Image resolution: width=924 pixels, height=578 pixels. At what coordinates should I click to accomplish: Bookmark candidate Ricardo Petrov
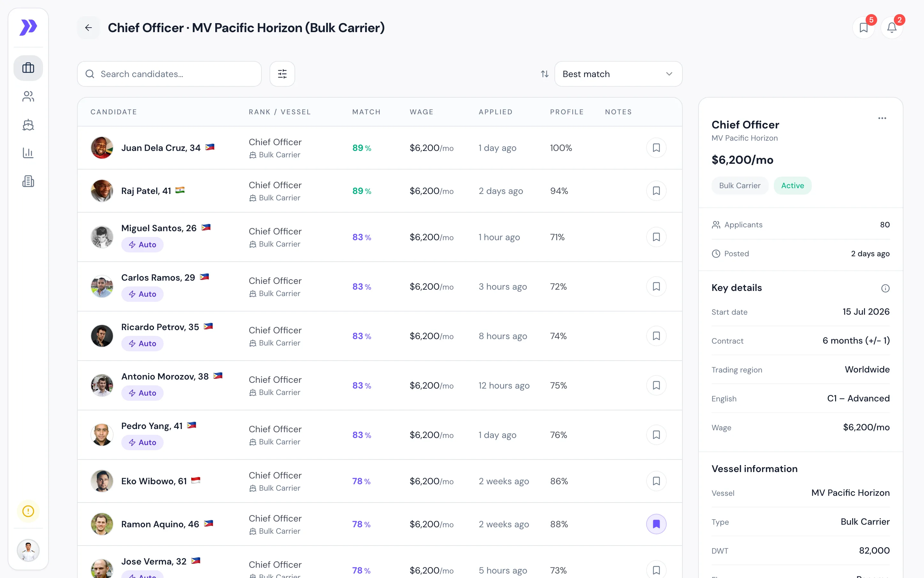tap(656, 336)
